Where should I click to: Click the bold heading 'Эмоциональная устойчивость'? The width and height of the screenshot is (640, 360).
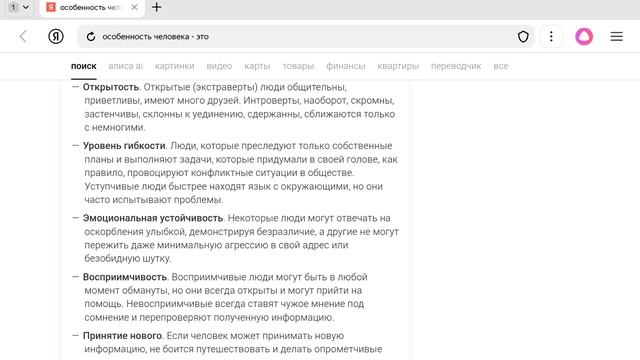click(153, 218)
